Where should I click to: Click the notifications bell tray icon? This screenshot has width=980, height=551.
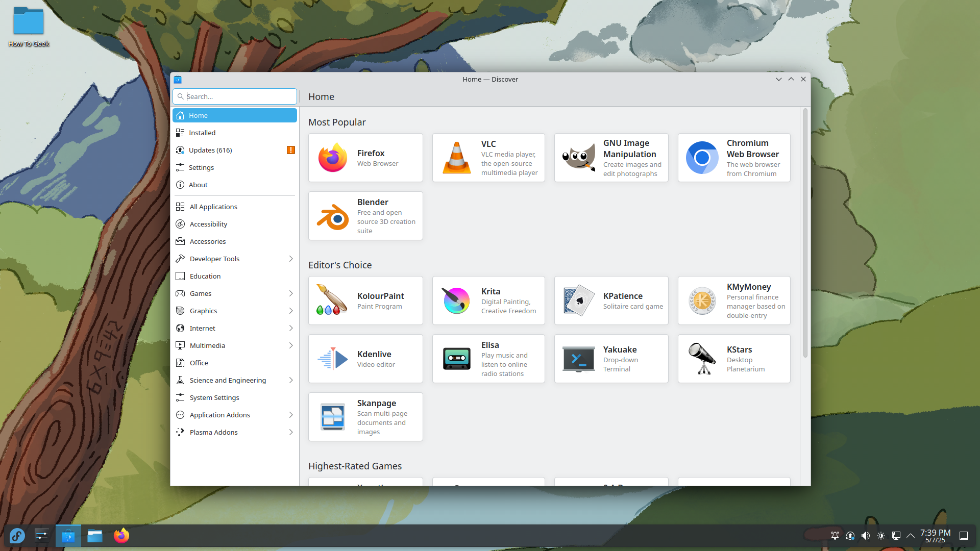click(x=835, y=536)
